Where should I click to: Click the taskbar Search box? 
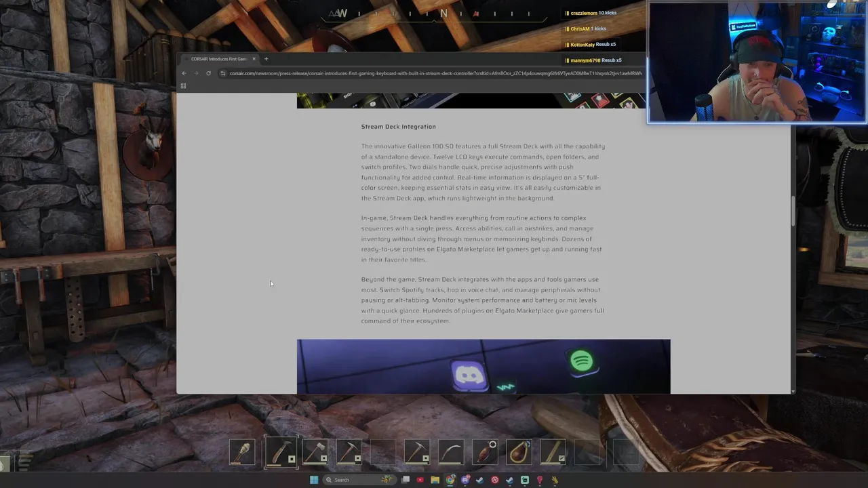[359, 480]
